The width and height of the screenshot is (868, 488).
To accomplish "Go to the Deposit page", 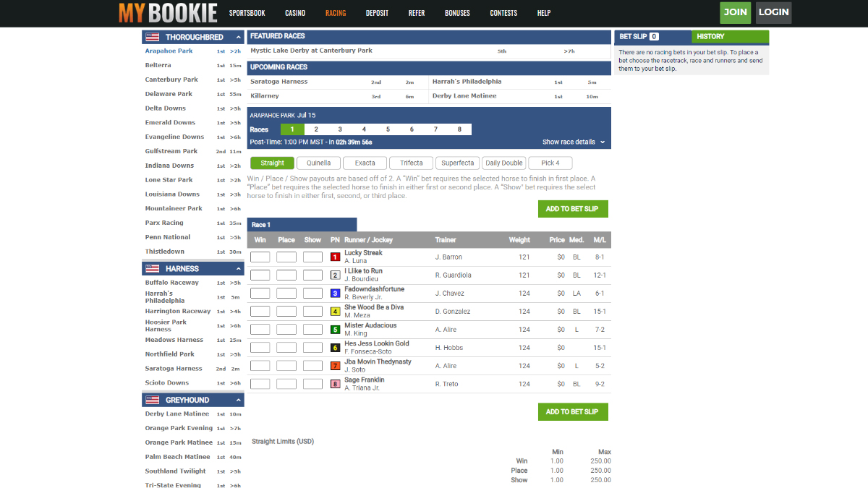I will [377, 13].
